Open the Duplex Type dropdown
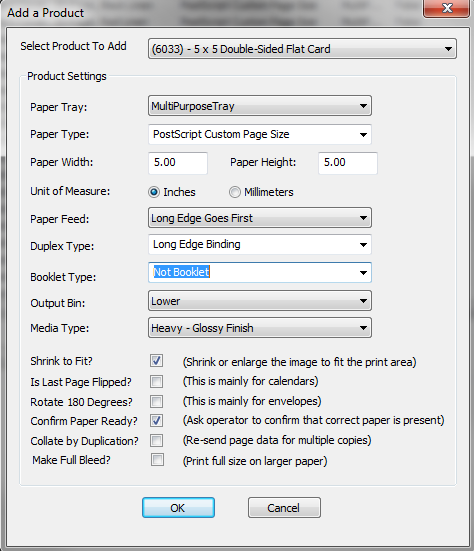The image size is (474, 551). (260, 245)
